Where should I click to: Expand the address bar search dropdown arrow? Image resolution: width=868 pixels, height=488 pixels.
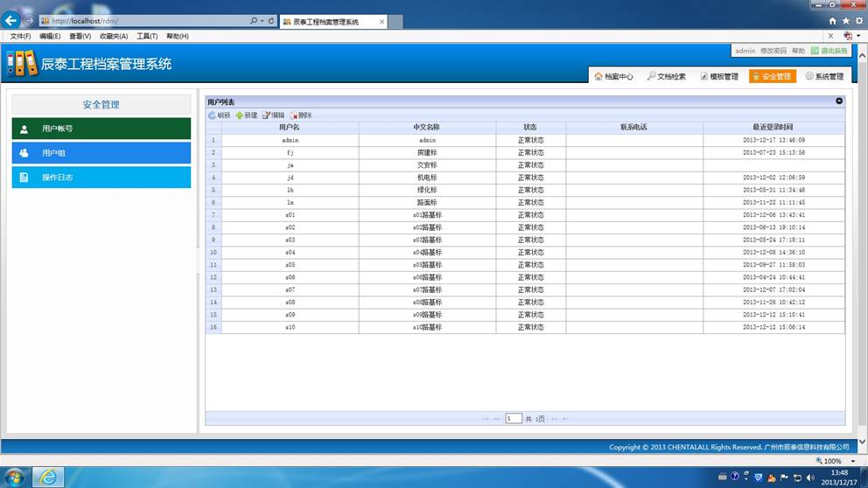click(x=262, y=20)
